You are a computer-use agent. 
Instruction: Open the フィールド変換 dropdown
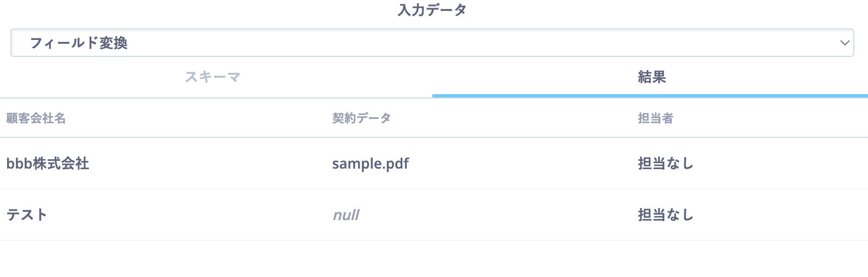tap(432, 43)
